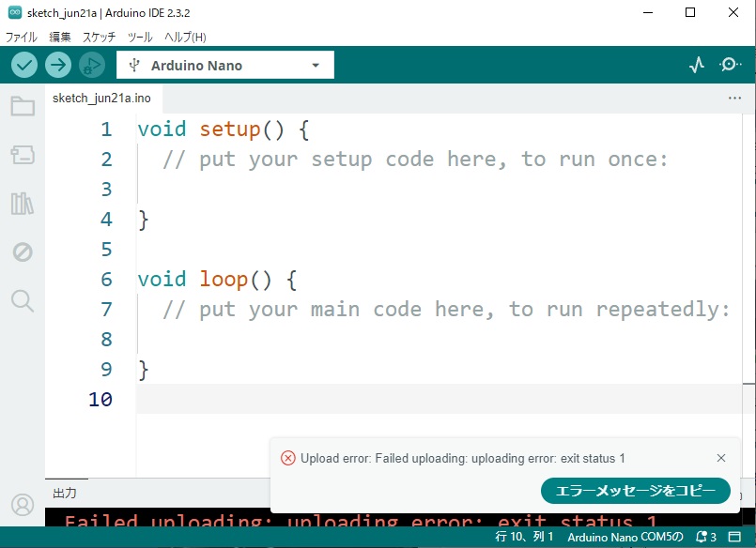
Task: Click the closing brace on line 9
Action: click(143, 371)
